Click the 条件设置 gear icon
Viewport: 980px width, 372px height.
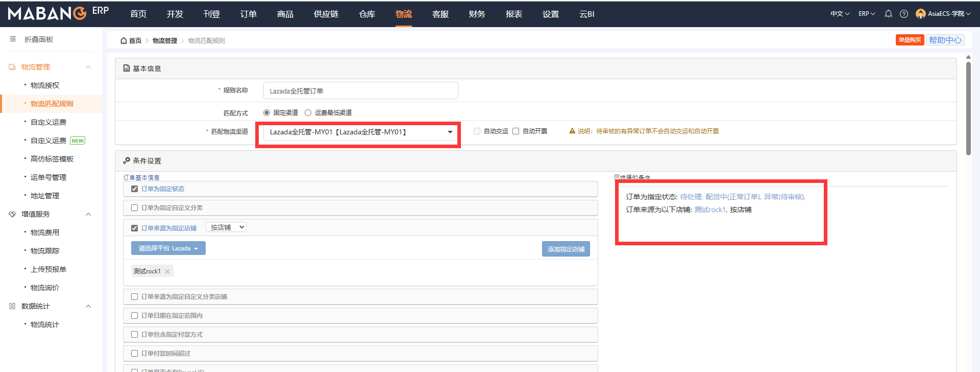tap(127, 160)
